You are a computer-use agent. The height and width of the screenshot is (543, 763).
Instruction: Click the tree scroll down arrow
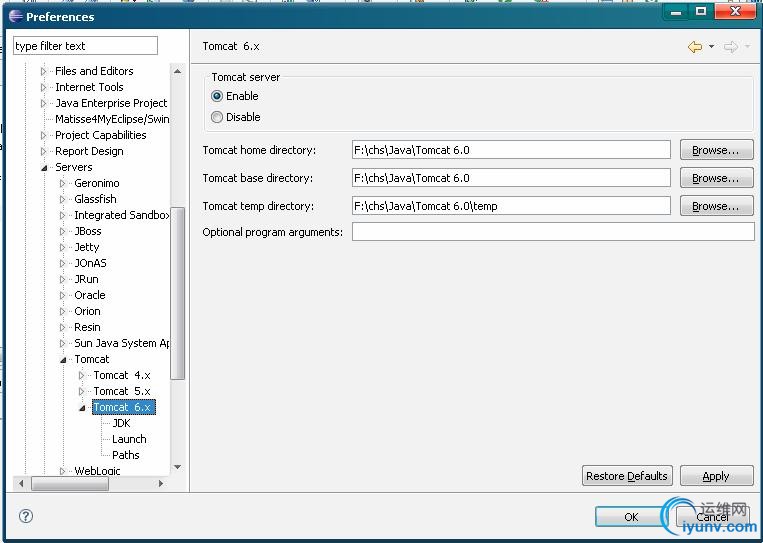178,467
